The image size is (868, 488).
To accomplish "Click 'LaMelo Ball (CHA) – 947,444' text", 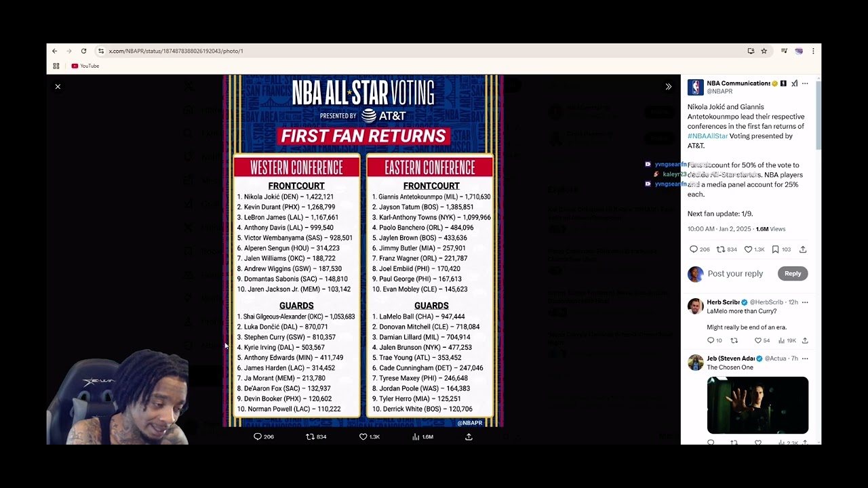I will tap(418, 317).
